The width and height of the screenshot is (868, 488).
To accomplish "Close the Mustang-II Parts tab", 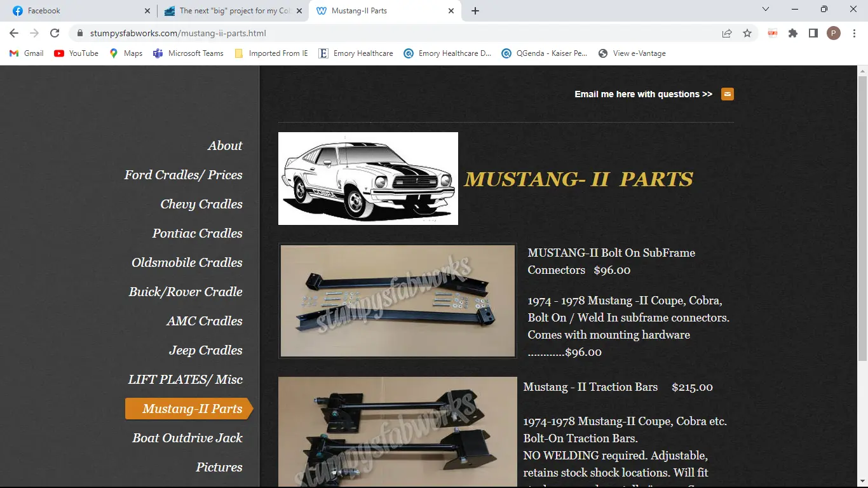I will pos(451,11).
